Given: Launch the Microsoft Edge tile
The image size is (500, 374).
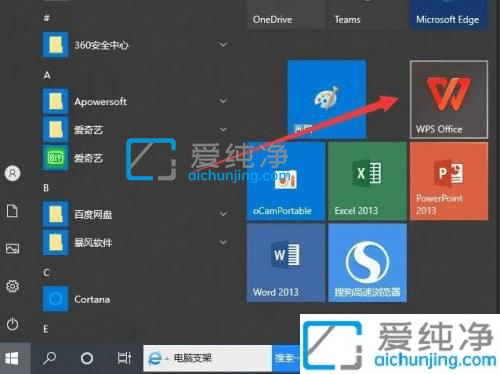Looking at the screenshot, I should click(448, 14).
